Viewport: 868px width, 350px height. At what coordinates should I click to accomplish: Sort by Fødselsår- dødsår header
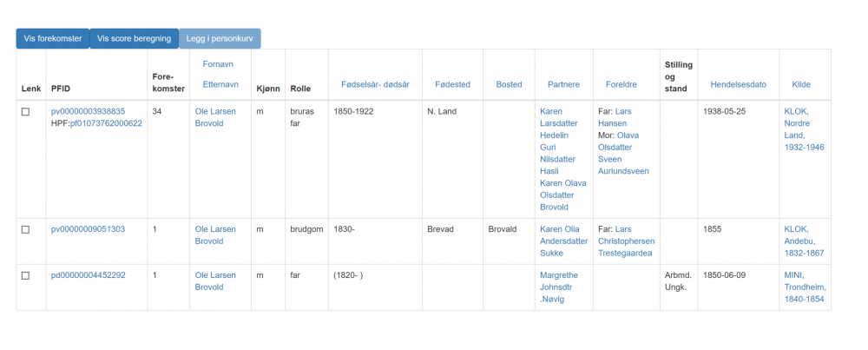375,84
